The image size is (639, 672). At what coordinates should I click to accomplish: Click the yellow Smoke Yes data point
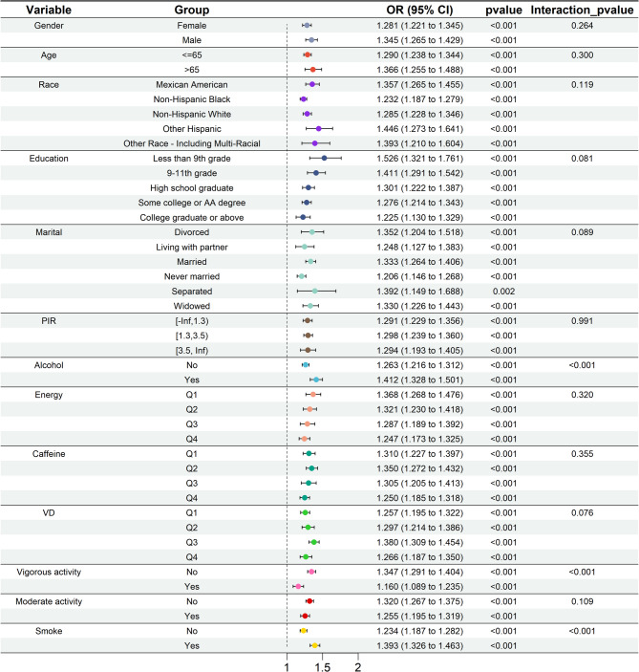pyautogui.click(x=314, y=645)
